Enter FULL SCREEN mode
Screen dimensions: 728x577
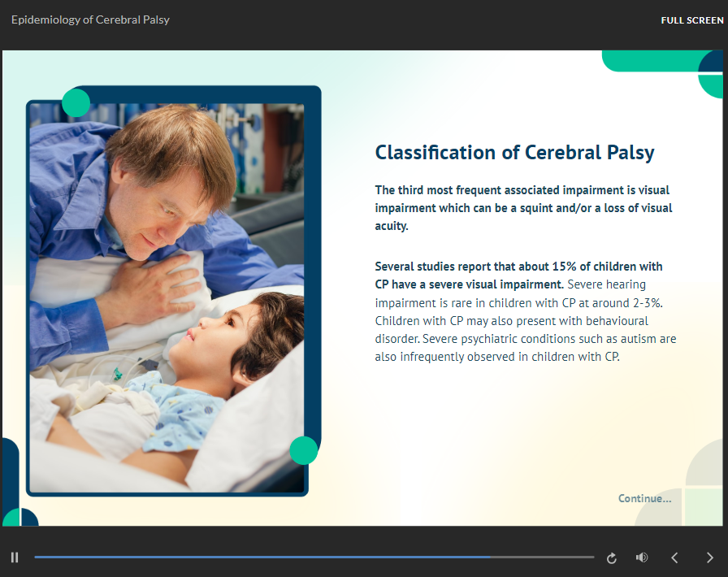[x=691, y=20]
